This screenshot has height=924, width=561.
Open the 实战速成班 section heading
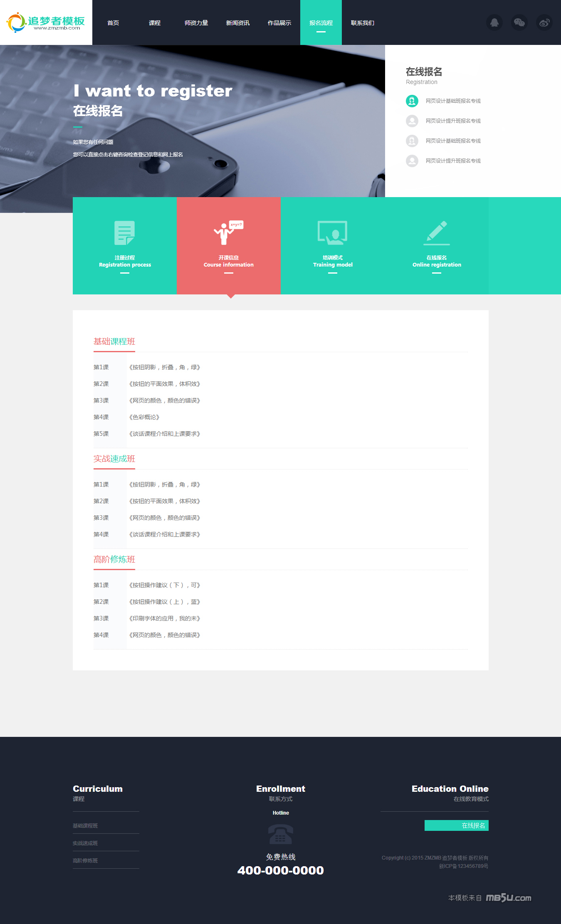click(114, 459)
